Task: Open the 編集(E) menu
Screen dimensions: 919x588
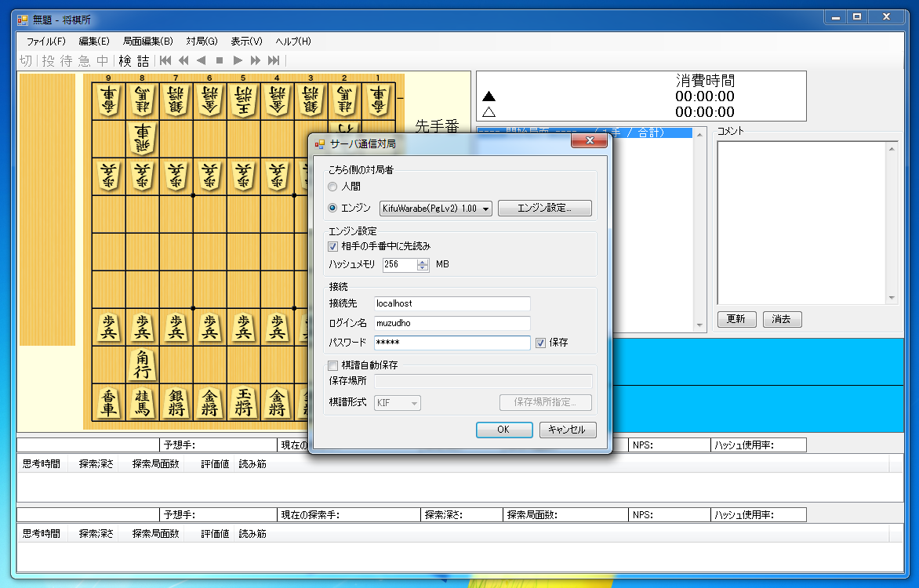Action: (x=94, y=41)
